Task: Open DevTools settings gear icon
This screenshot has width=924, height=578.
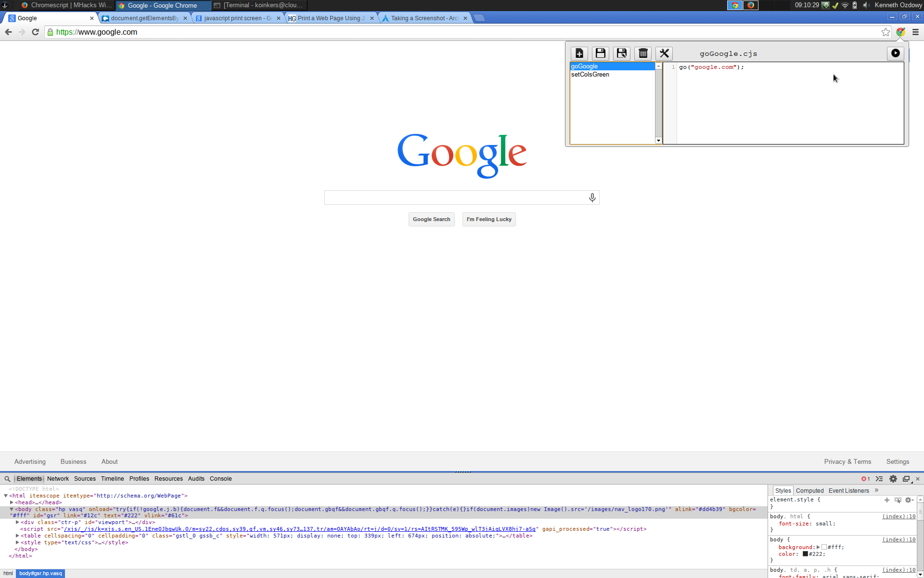Action: click(x=893, y=479)
